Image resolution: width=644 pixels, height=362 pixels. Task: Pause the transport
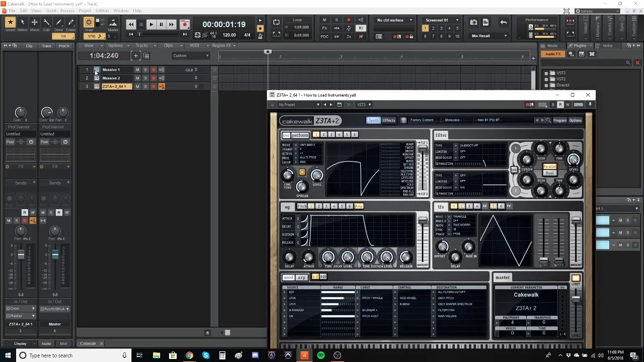click(x=161, y=24)
